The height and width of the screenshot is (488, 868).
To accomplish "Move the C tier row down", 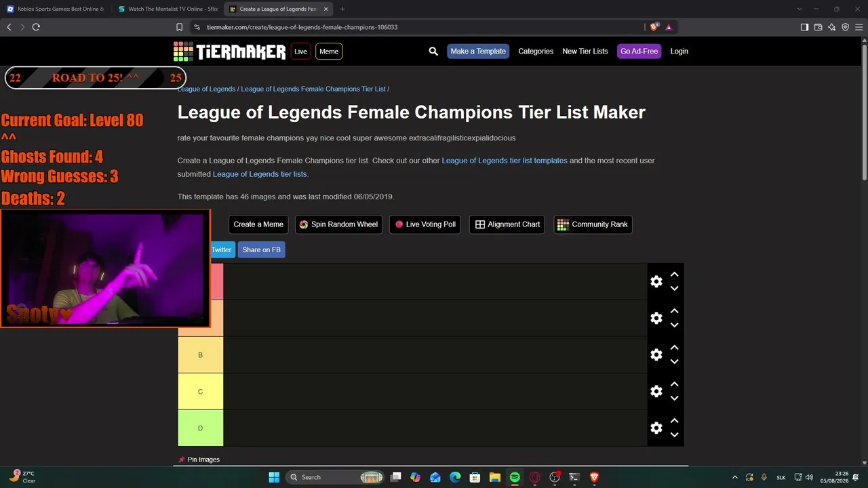I will 675,398.
